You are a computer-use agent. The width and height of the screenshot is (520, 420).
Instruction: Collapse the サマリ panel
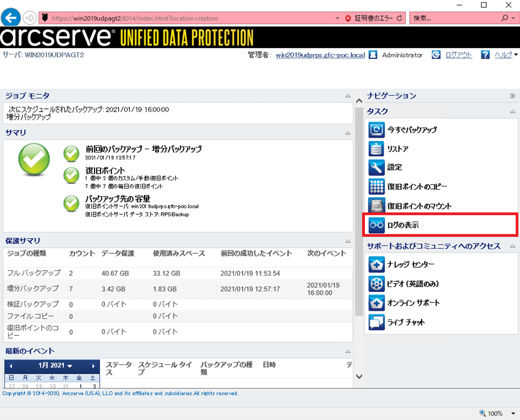coord(348,133)
